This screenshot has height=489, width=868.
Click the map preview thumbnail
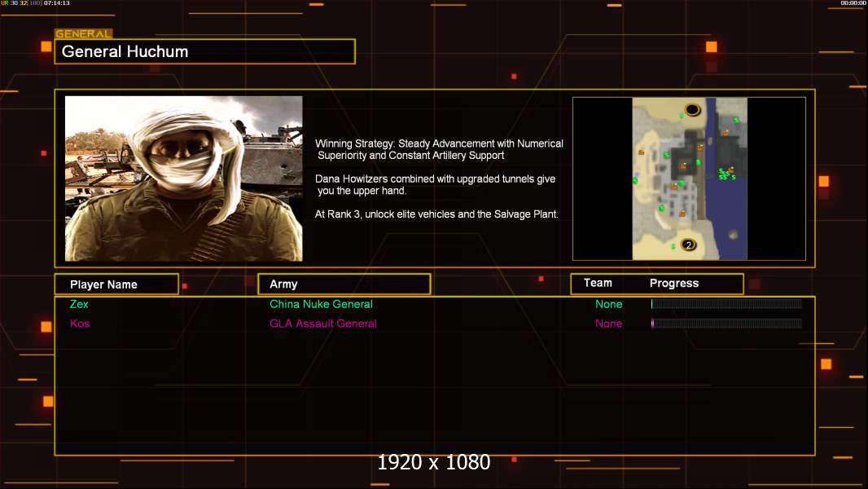pyautogui.click(x=689, y=178)
